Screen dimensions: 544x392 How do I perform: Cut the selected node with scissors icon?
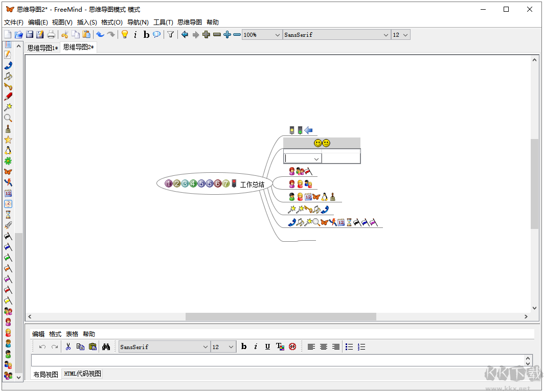(64, 34)
